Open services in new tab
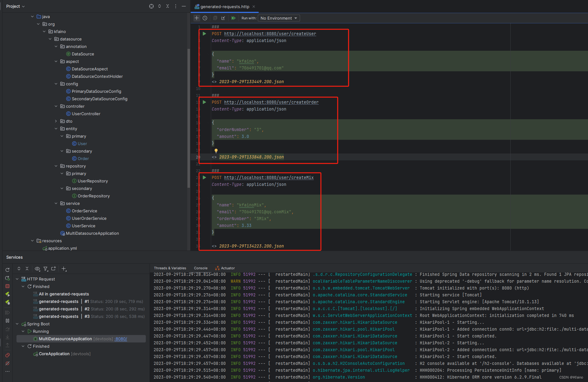The image size is (588, 382). tap(53, 268)
